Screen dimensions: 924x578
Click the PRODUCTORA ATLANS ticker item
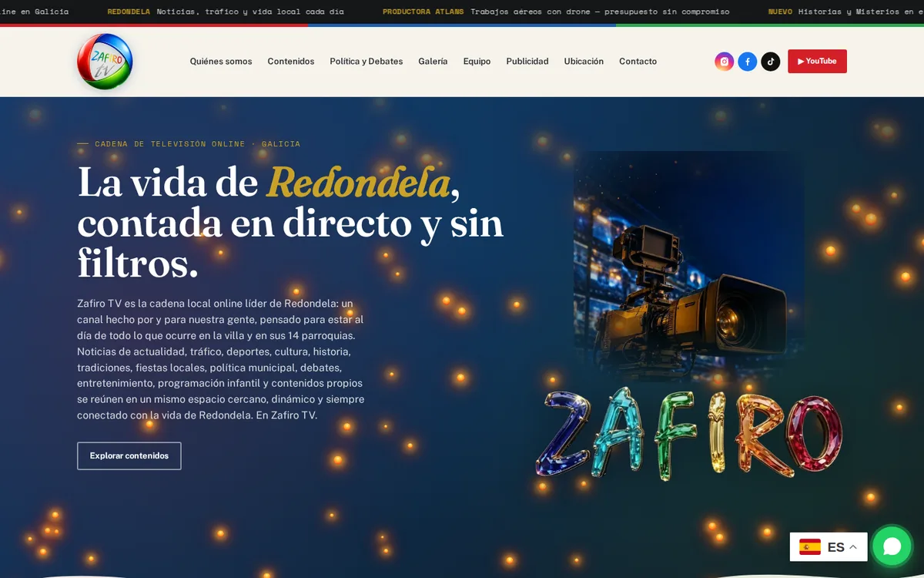click(556, 12)
